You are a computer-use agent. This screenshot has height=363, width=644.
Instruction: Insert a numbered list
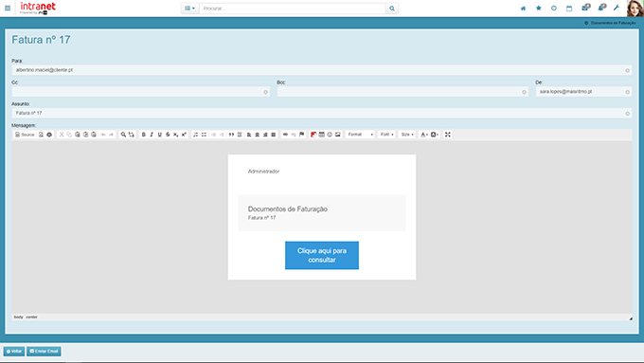coord(195,135)
